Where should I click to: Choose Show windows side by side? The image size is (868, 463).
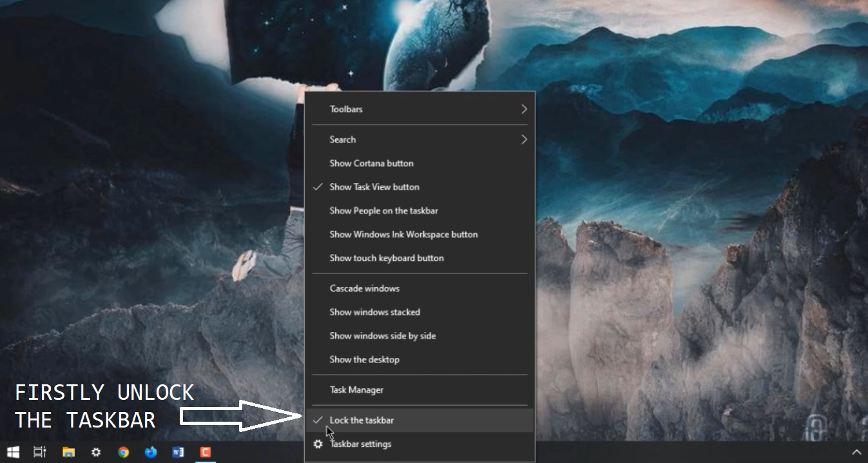pyautogui.click(x=420, y=336)
